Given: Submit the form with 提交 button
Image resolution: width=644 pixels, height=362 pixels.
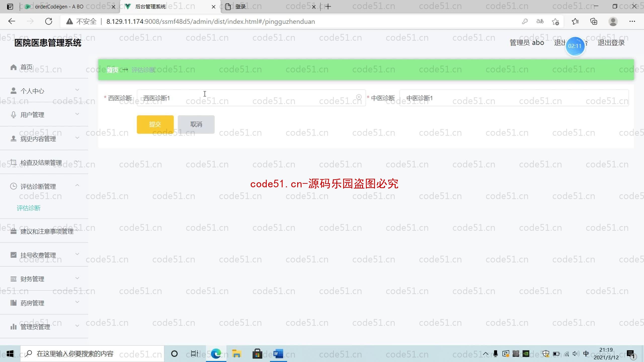Looking at the screenshot, I should tap(155, 124).
